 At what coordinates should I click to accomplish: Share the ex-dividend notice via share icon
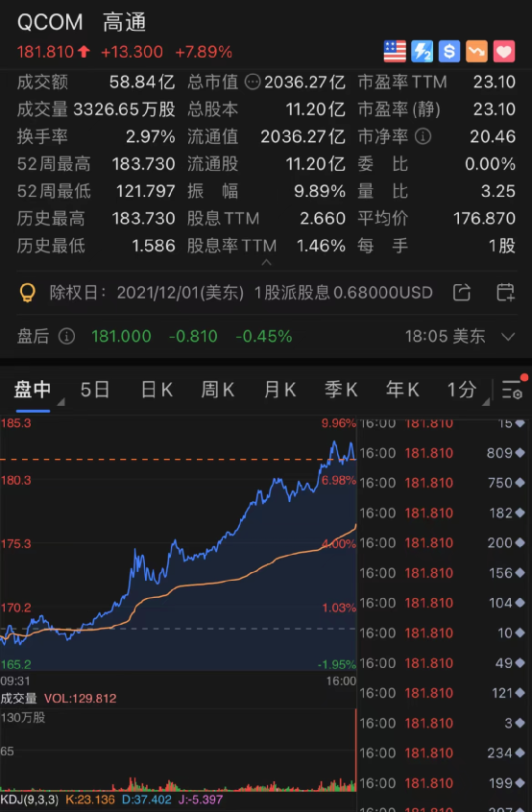pyautogui.click(x=462, y=293)
